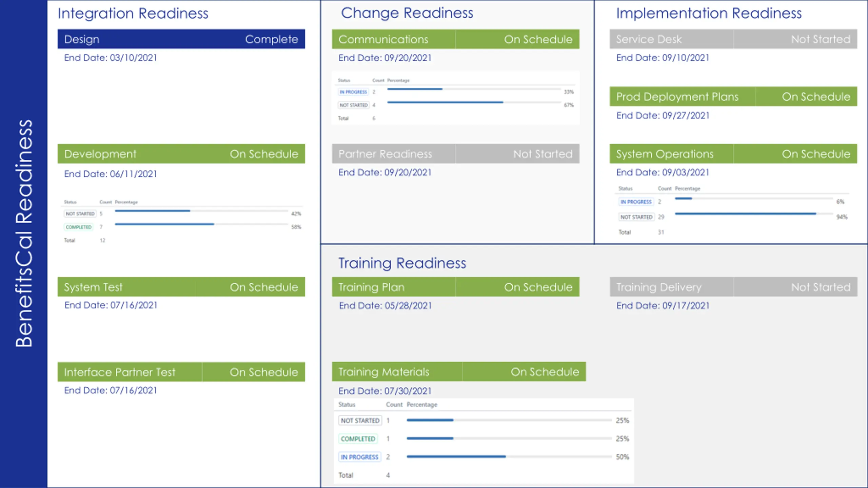Viewport: 868px width, 488px height.
Task: Select the Training Delivery banner
Action: point(733,287)
